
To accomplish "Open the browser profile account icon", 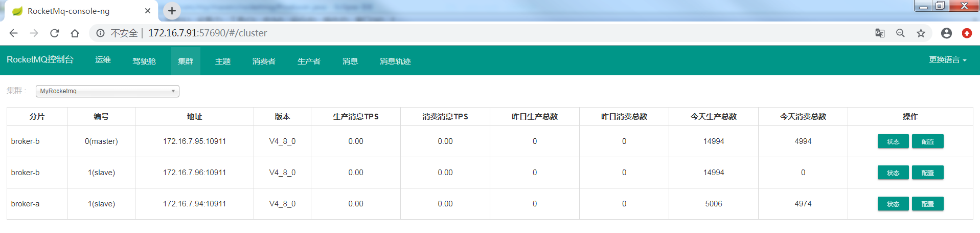I will coord(946,33).
